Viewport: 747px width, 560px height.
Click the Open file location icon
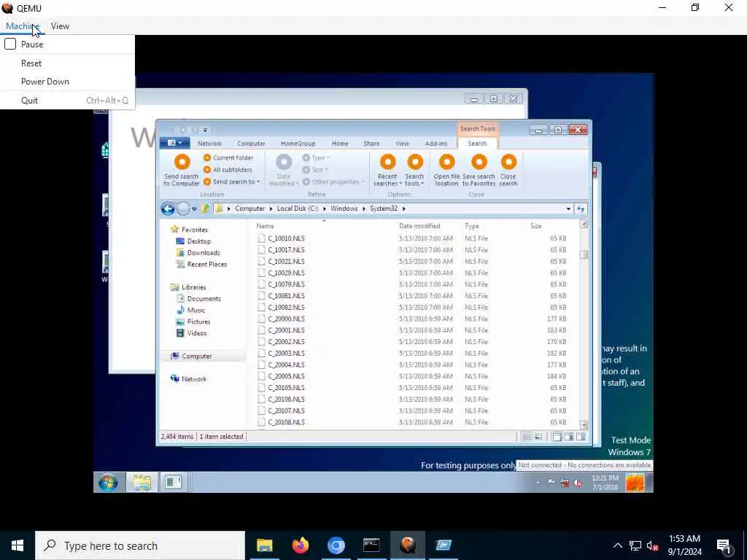coord(447,162)
